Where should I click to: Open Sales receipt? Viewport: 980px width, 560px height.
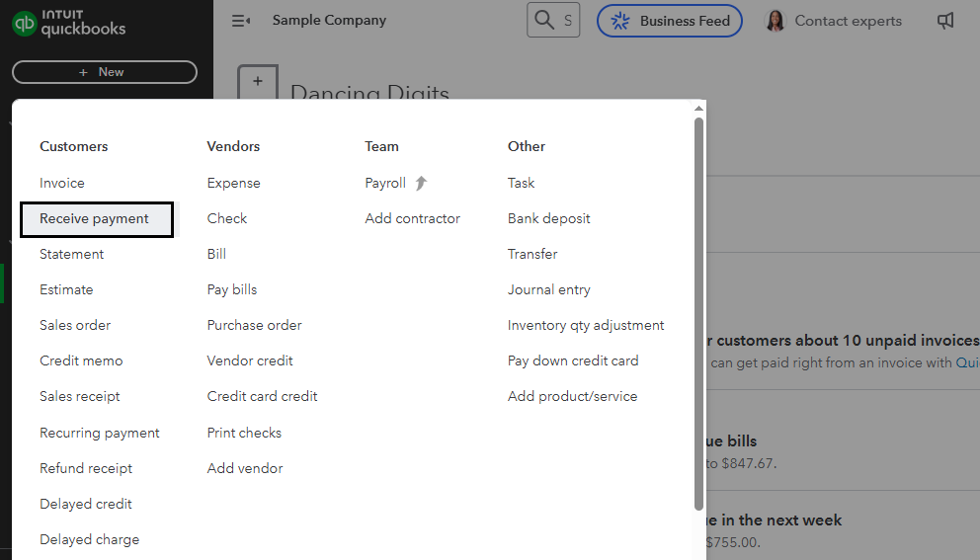tap(79, 397)
